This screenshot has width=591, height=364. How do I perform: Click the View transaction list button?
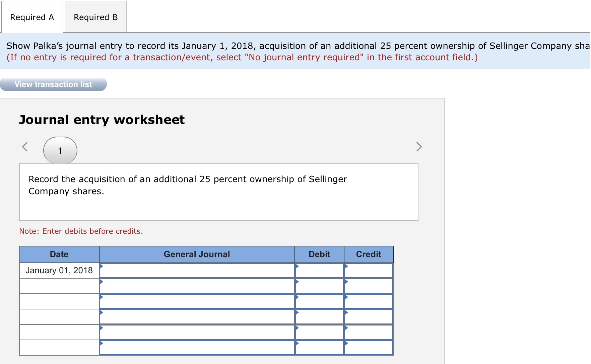53,84
